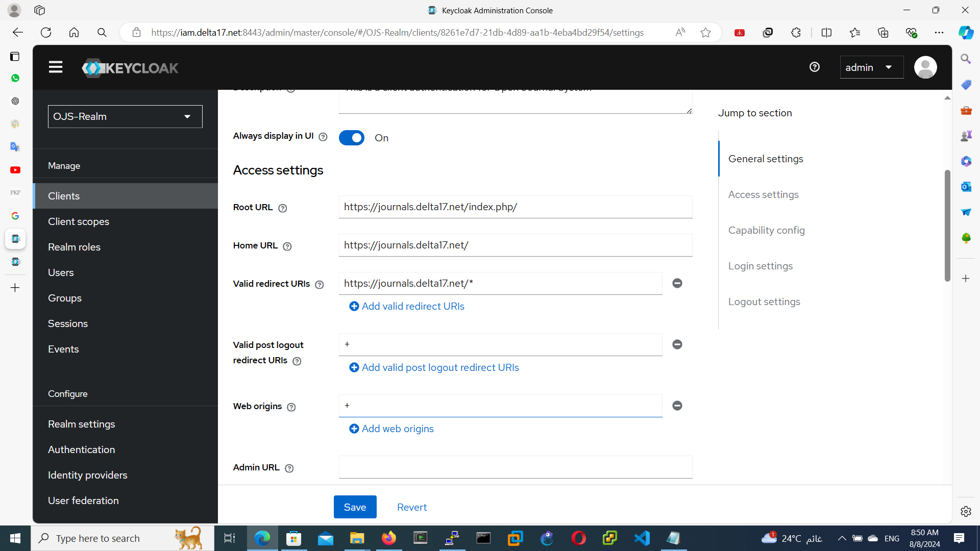Click help icon next to Root URL
The height and width of the screenshot is (551, 980).
click(x=283, y=208)
